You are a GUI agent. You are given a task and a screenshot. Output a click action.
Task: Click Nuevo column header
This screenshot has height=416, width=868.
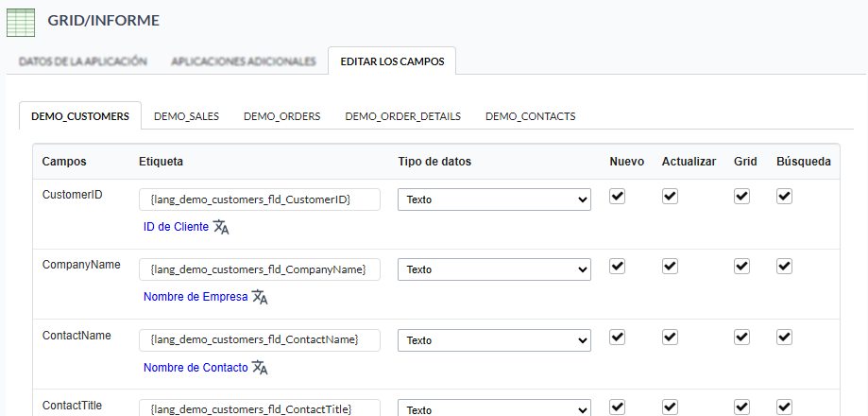626,162
